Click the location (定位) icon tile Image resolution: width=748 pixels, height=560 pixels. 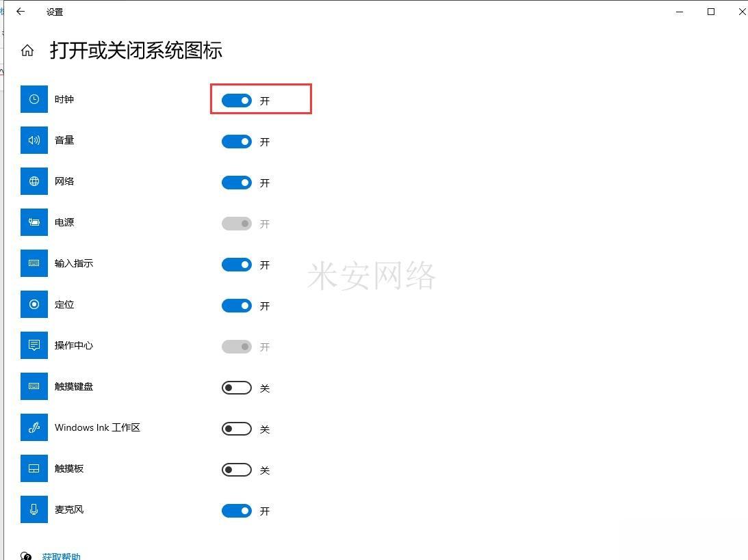tap(34, 304)
